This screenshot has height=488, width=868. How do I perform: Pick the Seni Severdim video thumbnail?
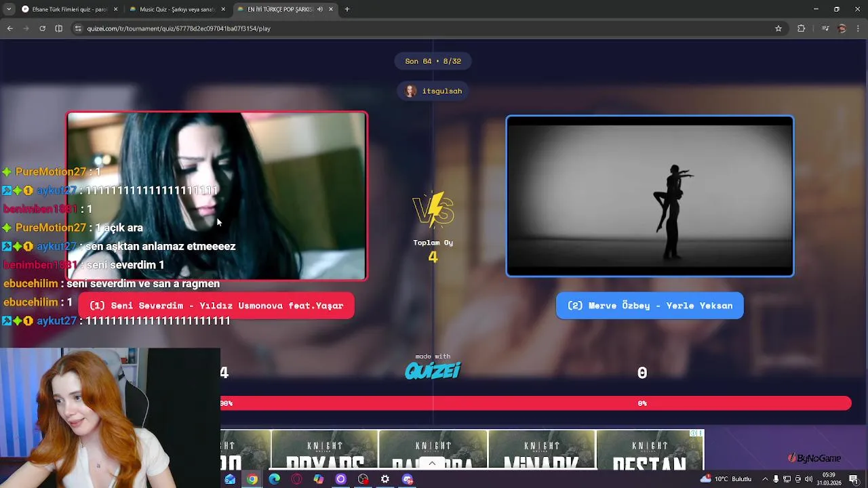pos(217,196)
